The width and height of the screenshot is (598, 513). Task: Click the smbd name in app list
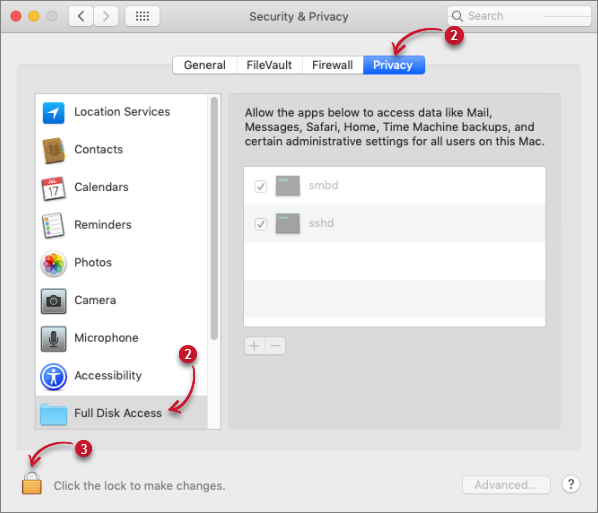click(323, 186)
